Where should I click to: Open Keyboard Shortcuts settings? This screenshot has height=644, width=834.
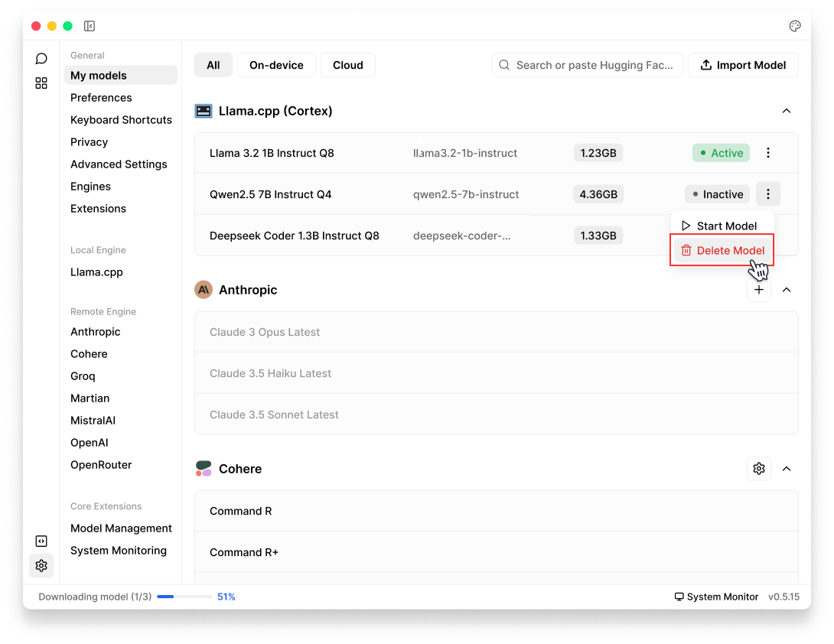pyautogui.click(x=121, y=120)
